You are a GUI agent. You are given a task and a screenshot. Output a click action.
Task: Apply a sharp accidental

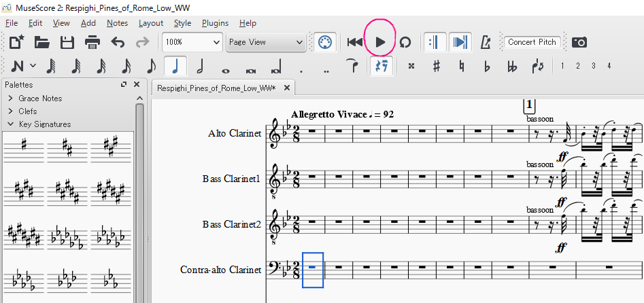pyautogui.click(x=437, y=66)
